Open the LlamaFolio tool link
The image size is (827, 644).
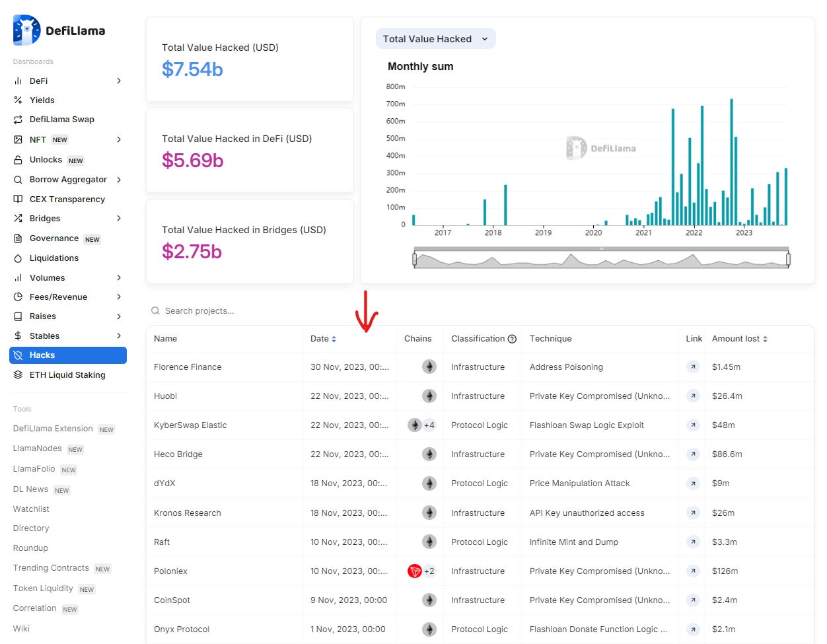(x=34, y=469)
